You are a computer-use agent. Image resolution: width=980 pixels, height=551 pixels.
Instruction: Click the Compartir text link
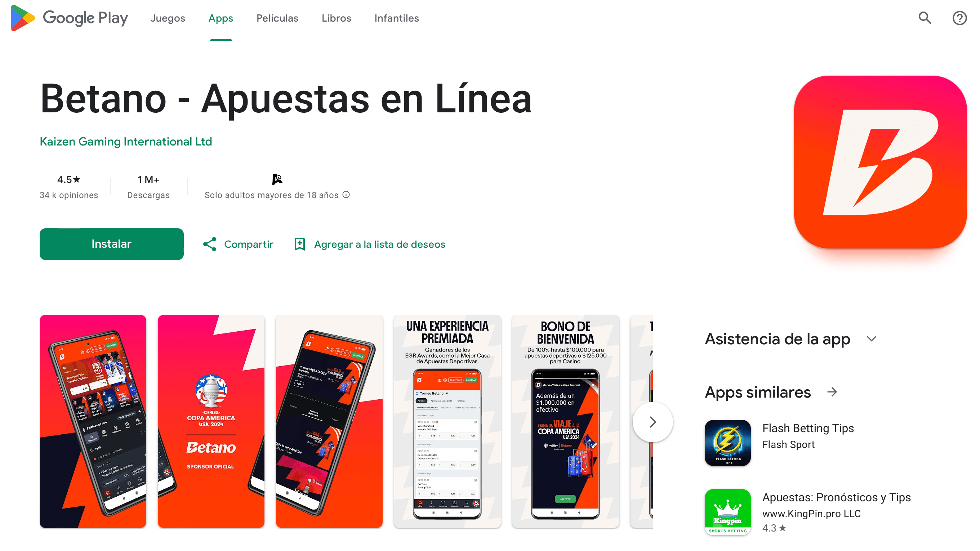(x=249, y=244)
